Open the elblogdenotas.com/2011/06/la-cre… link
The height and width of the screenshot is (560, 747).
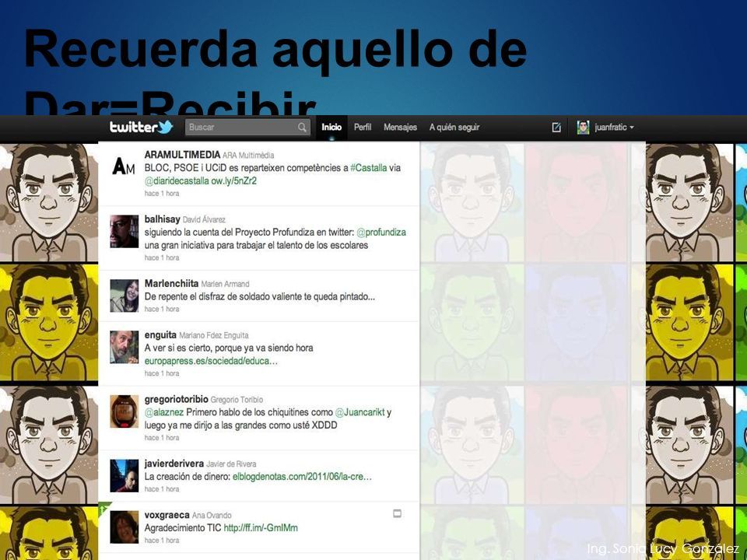click(x=302, y=477)
